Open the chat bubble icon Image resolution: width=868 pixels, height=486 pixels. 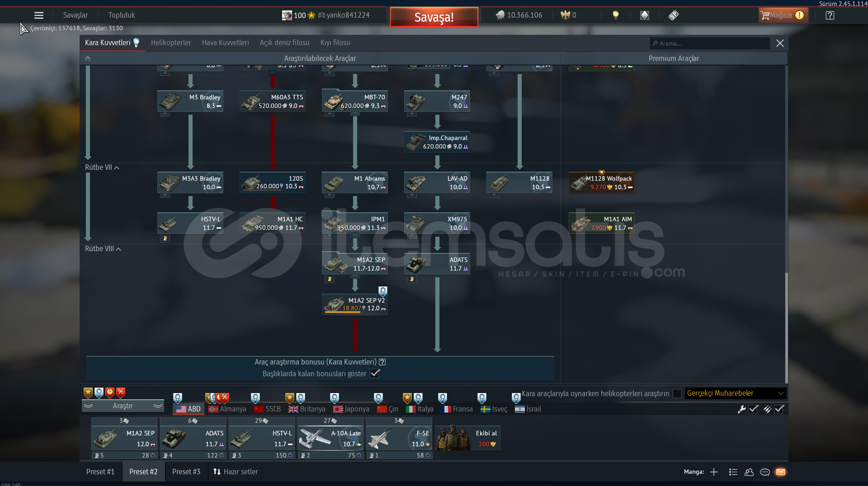point(765,472)
